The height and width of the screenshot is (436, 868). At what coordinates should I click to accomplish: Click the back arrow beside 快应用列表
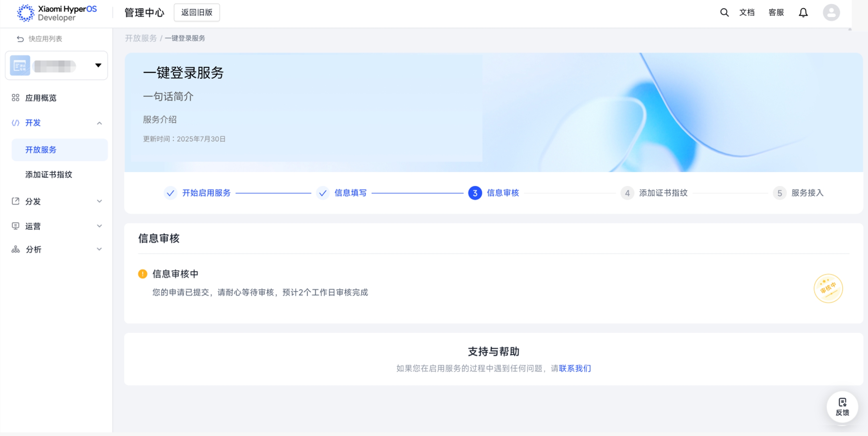(20, 39)
